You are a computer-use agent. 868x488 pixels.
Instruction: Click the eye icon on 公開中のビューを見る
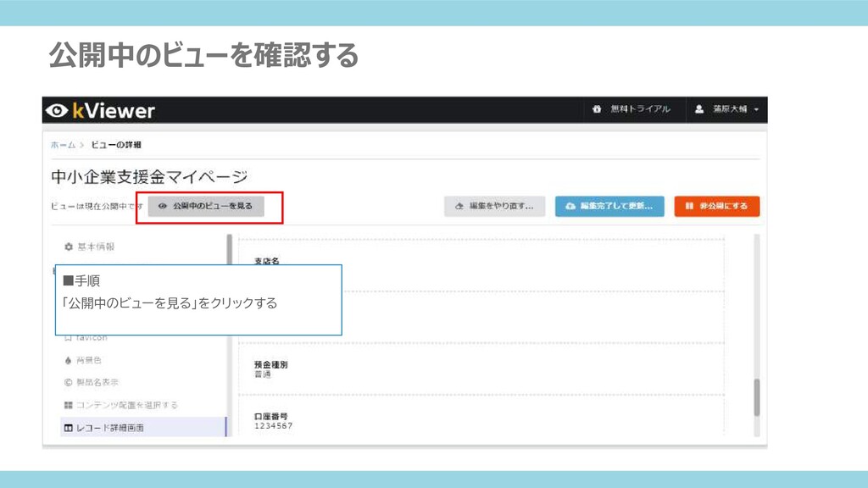pos(162,206)
